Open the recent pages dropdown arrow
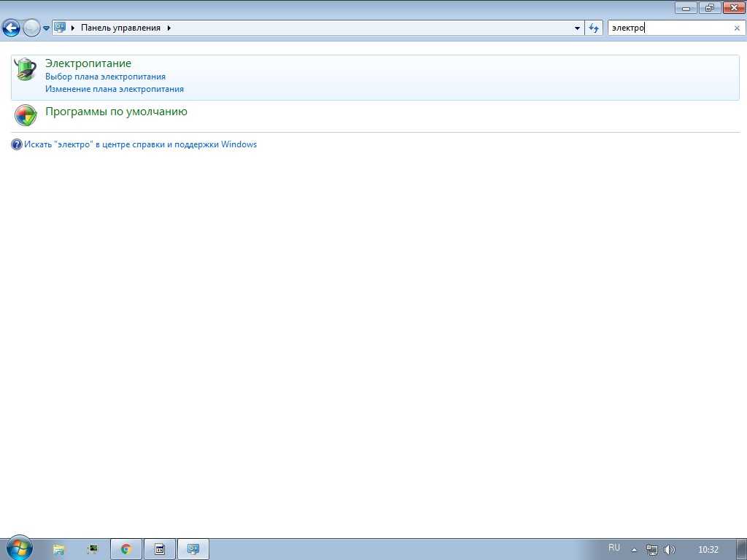Screen dimensions: 747x560 pyautogui.click(x=46, y=28)
